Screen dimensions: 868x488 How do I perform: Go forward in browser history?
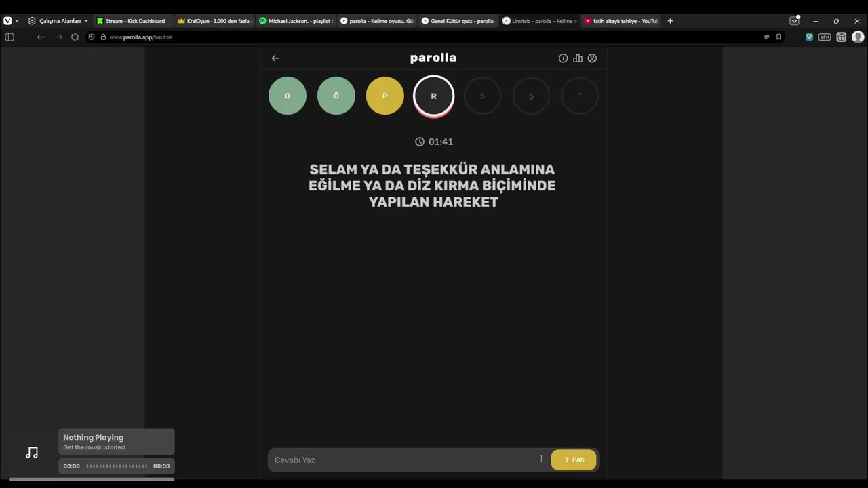tap(58, 37)
